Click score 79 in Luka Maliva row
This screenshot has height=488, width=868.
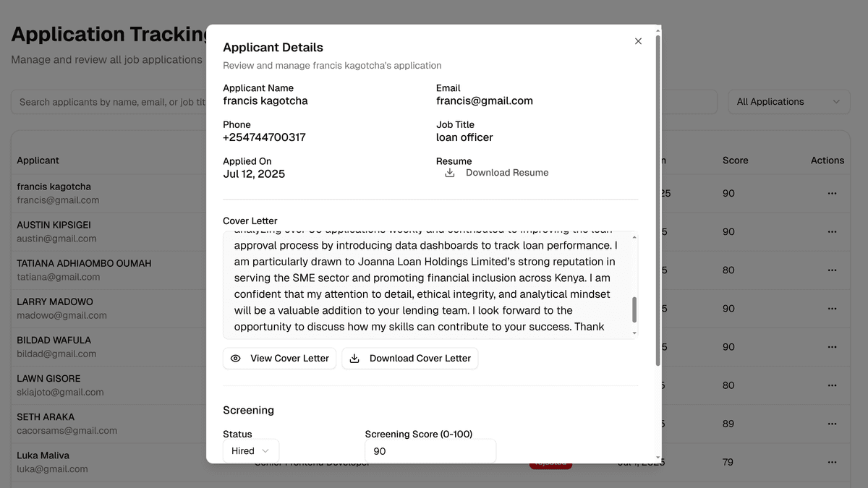(x=728, y=462)
